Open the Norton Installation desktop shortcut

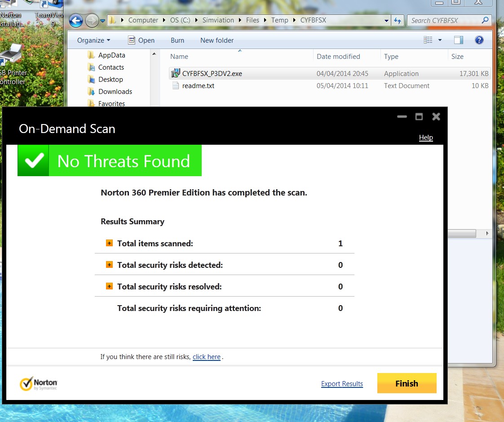[11, 13]
